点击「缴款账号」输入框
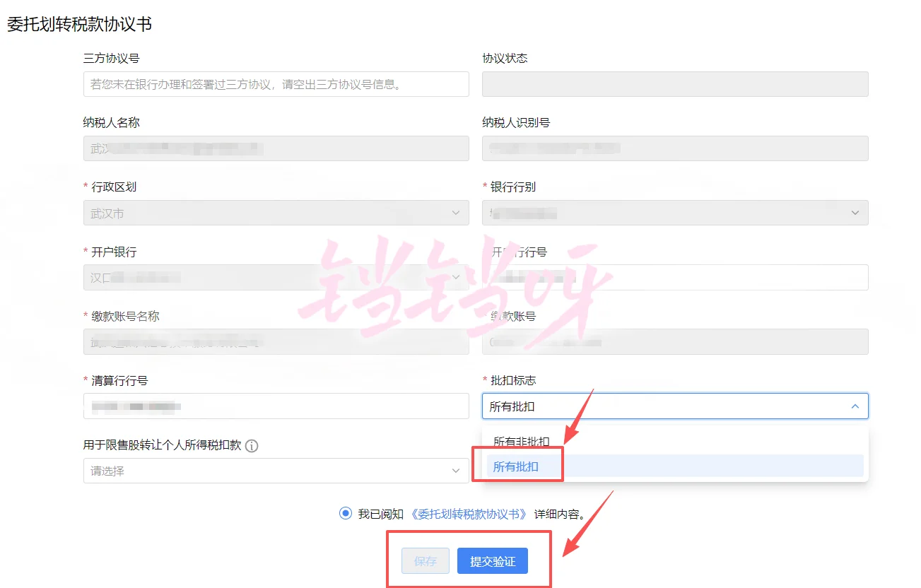Viewport: 921px width, 588px height. (675, 341)
